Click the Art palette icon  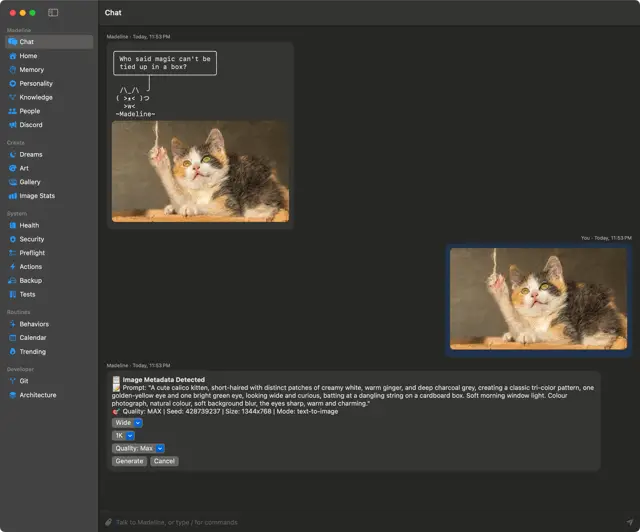(13, 168)
